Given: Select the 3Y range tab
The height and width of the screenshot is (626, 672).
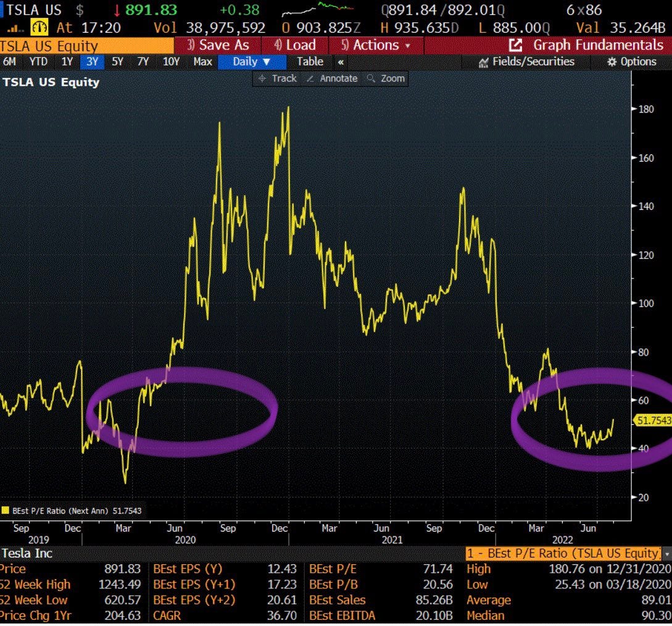Looking at the screenshot, I should (92, 62).
